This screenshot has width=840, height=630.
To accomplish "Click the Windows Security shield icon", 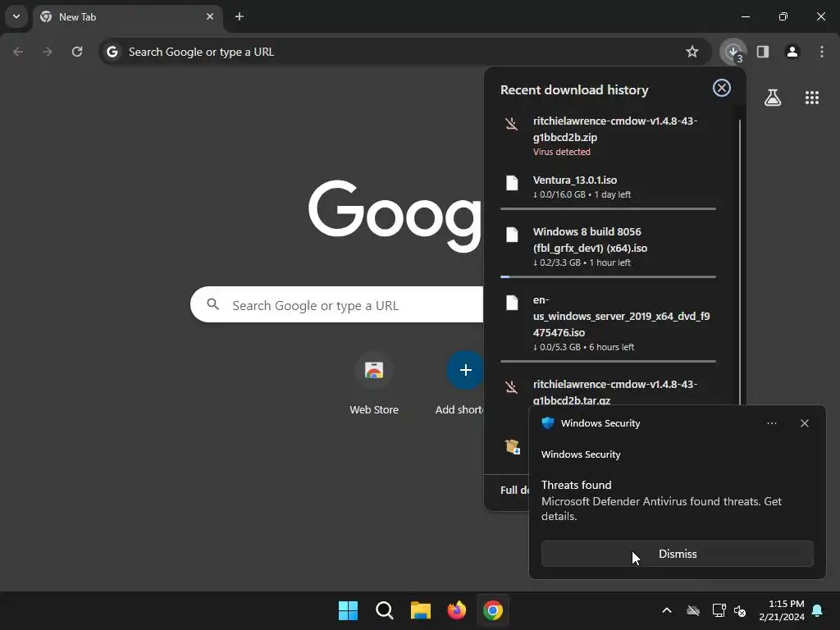I will 548,423.
